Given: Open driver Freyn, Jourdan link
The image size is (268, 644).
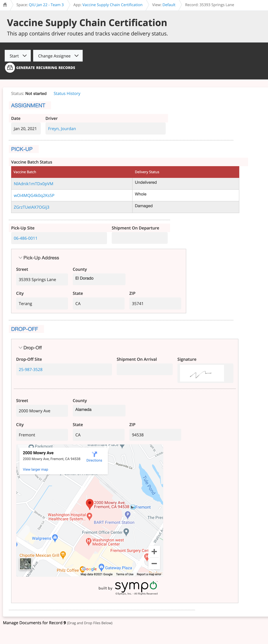Looking at the screenshot, I should (62, 129).
